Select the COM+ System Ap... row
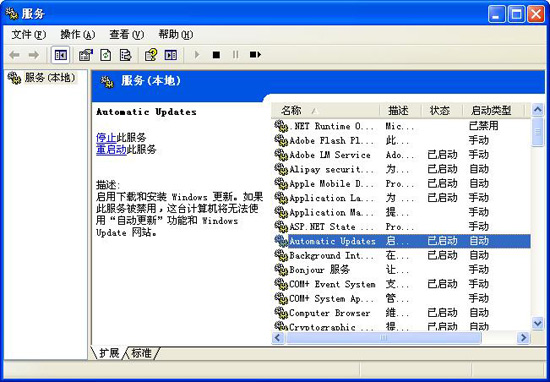Screen dimensions: 550x382 [402, 299]
